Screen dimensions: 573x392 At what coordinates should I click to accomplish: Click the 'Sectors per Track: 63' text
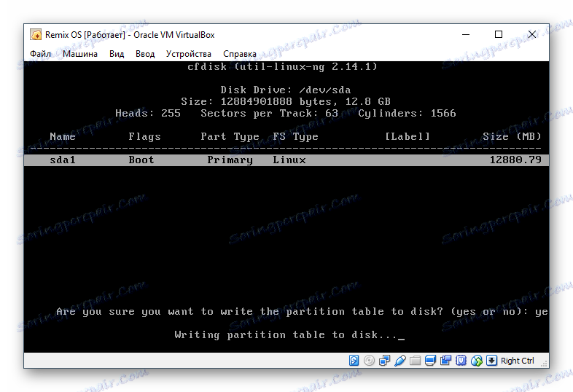[x=269, y=113]
